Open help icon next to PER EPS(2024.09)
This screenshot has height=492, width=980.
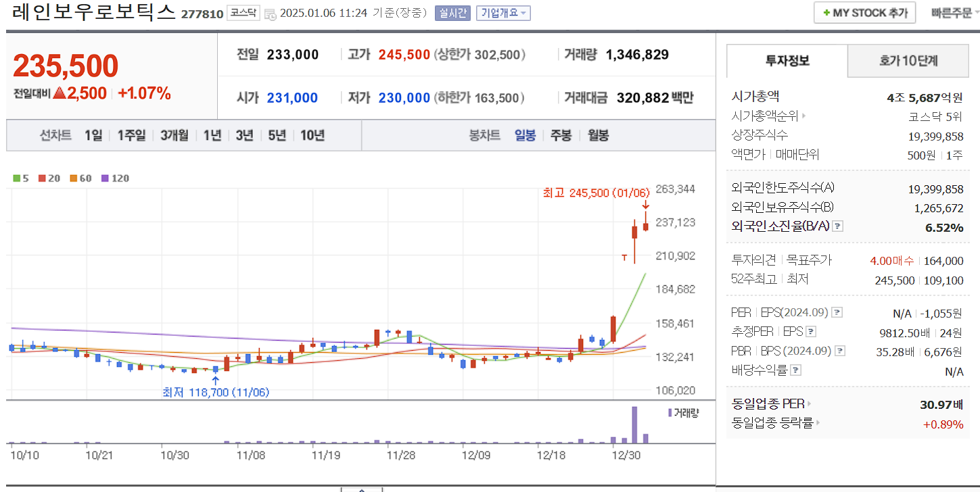837,313
